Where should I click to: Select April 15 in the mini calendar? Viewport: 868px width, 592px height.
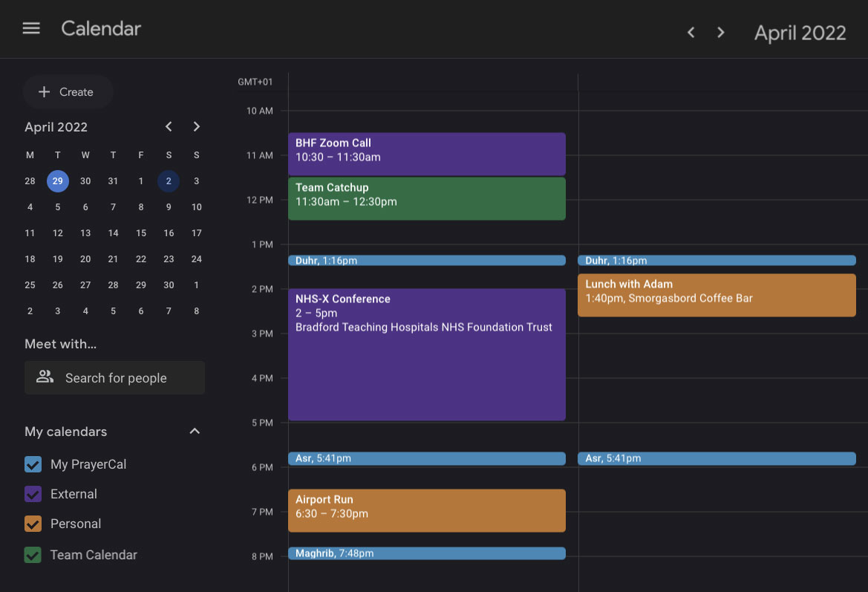click(x=140, y=232)
